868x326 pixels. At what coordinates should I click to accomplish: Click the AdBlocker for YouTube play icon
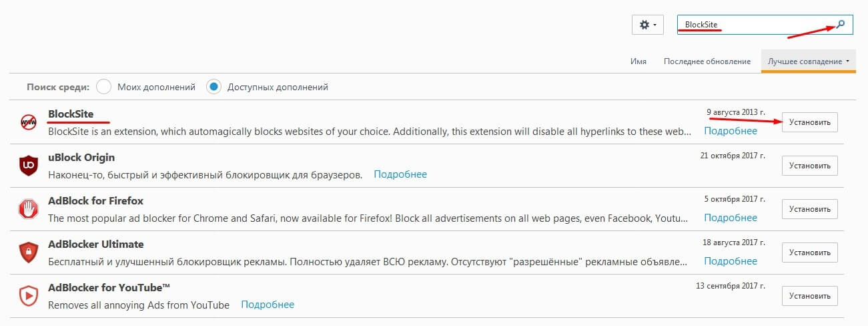[x=28, y=295]
